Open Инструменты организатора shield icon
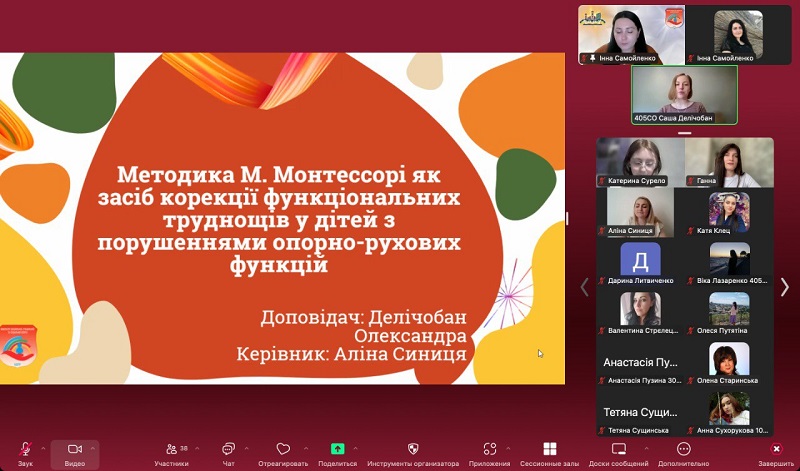 pos(413,450)
